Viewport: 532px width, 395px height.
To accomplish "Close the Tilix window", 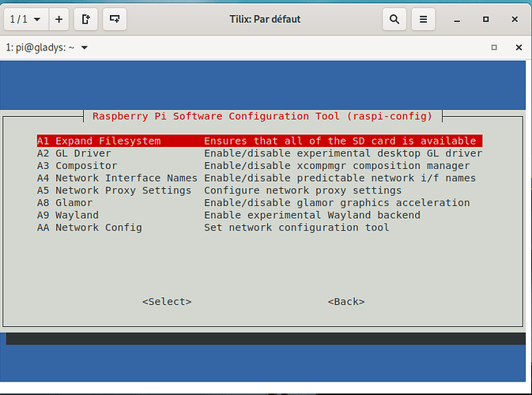I will [515, 20].
